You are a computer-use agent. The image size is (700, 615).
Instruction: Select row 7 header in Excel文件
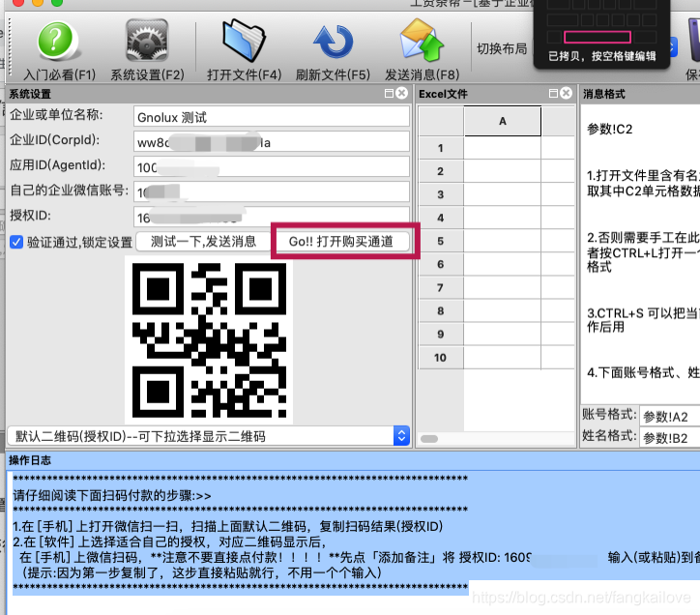[x=441, y=287]
